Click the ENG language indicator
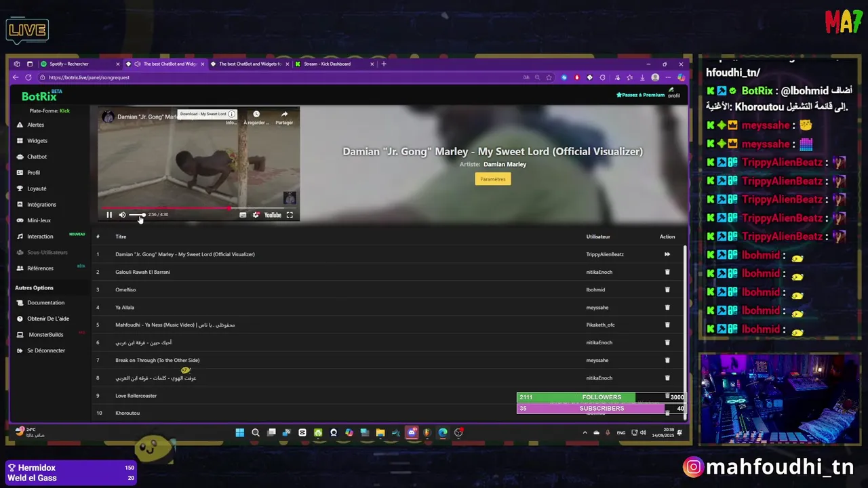The image size is (868, 488). click(621, 432)
